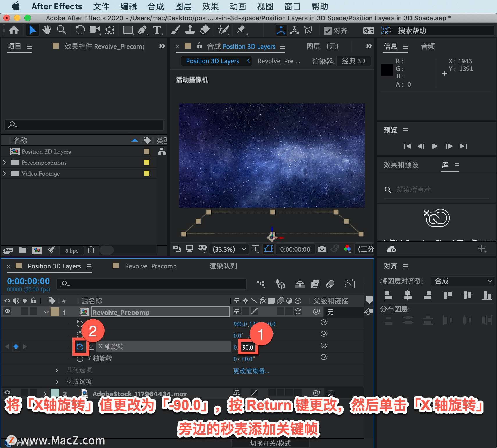Screen dimensions: 497x448
Task: Toggle the X 轴旋转 stopwatch
Action: tap(80, 347)
